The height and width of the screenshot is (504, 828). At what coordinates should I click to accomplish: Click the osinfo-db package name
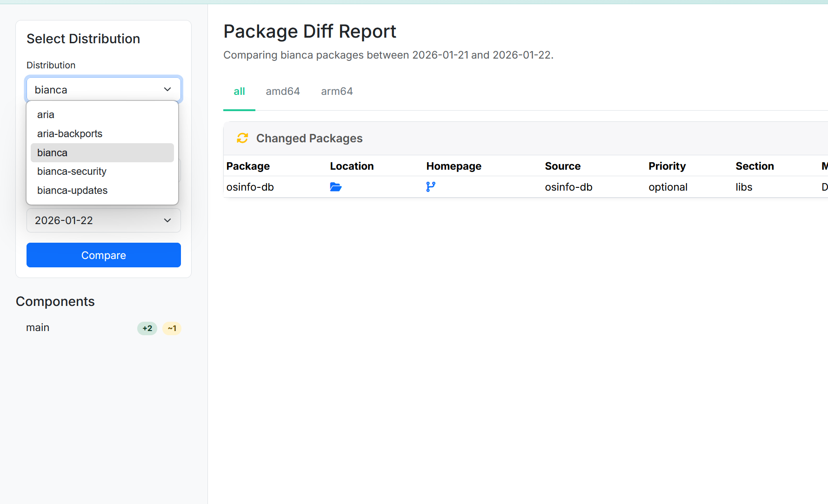(250, 187)
